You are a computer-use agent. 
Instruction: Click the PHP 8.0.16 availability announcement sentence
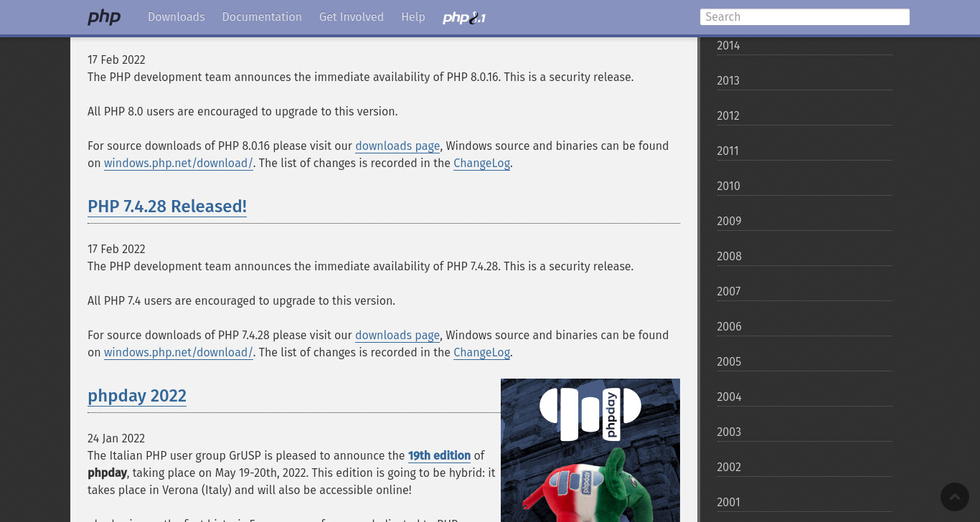[361, 77]
